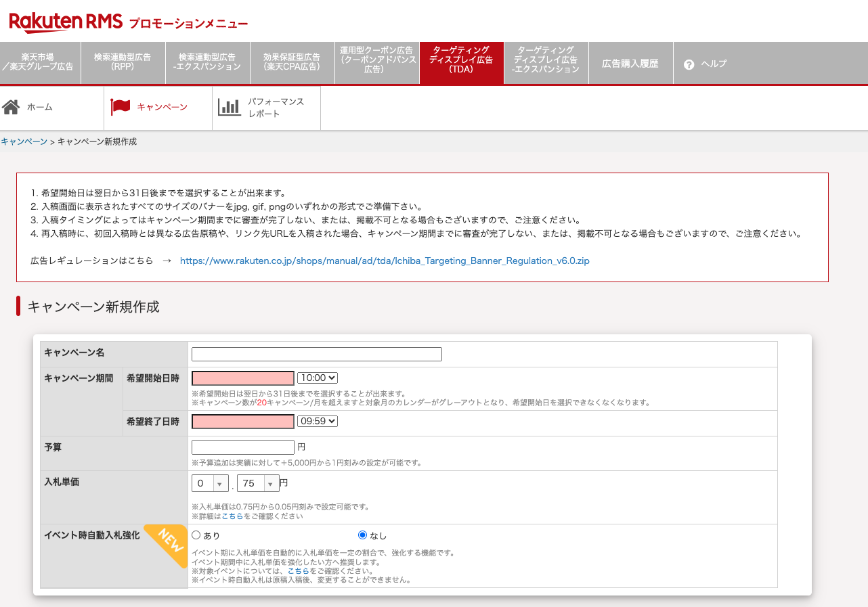Click the ヘルプ question mark icon
This screenshot has width=868, height=607.
click(x=689, y=64)
